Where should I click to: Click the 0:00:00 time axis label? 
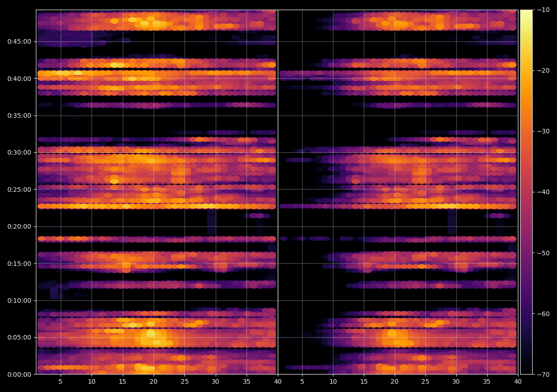[19, 375]
